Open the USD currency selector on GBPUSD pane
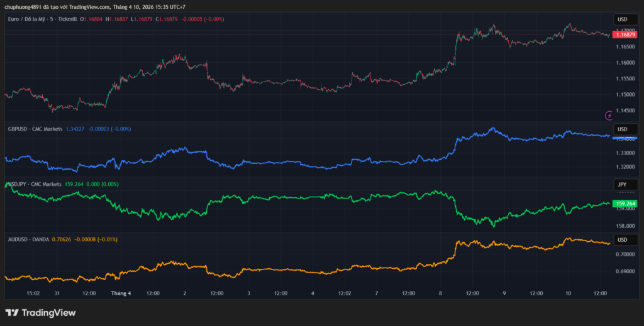644x326 pixels. click(623, 129)
